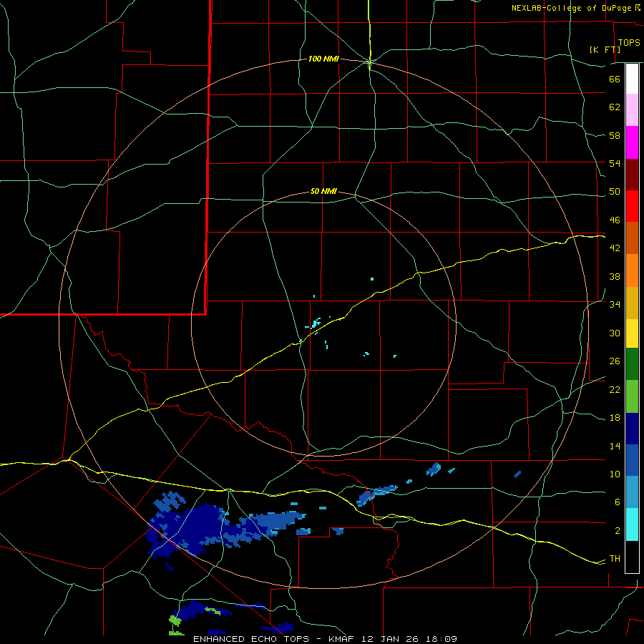Click the "62" legend value
The width and height of the screenshot is (644, 644).
pyautogui.click(x=615, y=107)
